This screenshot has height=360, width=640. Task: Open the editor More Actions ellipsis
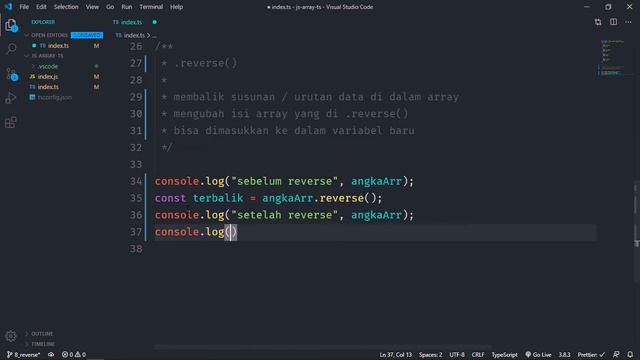click(x=629, y=22)
